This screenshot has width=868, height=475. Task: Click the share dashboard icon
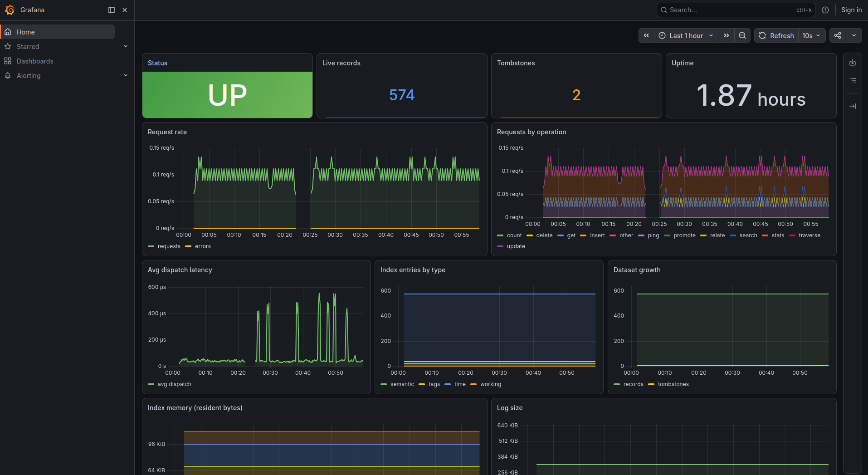[838, 35]
